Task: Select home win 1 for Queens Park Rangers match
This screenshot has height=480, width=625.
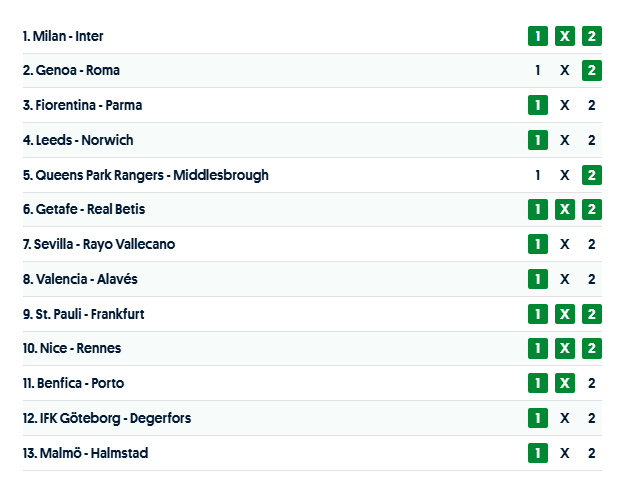Action: (538, 175)
